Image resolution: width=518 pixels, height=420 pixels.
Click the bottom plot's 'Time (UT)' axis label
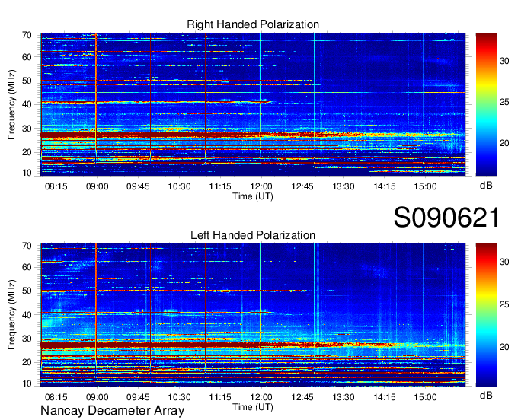tap(253, 407)
